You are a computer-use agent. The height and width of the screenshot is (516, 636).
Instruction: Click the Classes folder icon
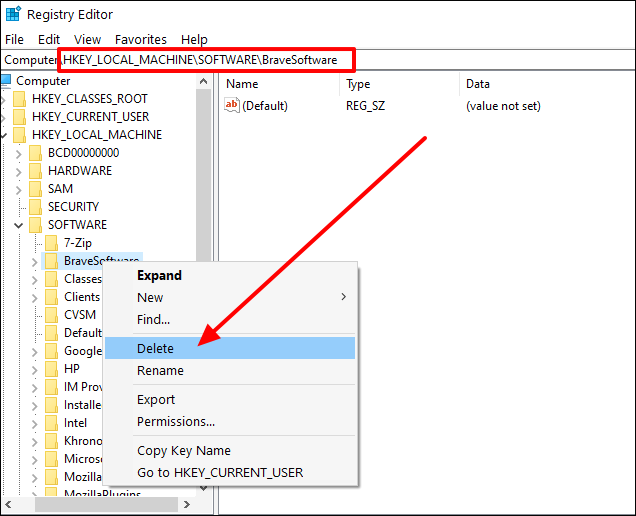coord(51,279)
